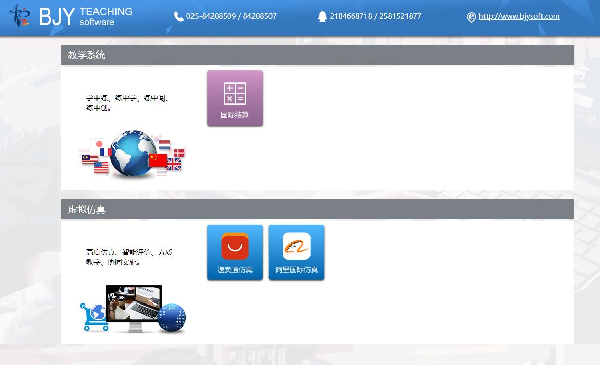Click the globe icon before website link
600x365 pixels.
[x=471, y=17]
